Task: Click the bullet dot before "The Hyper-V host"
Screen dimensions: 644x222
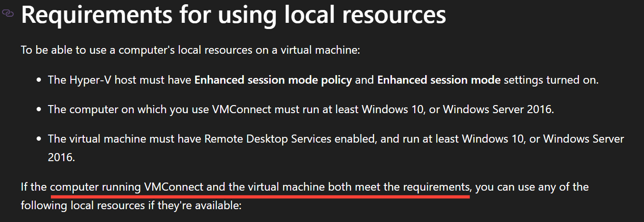Action: 39,80
